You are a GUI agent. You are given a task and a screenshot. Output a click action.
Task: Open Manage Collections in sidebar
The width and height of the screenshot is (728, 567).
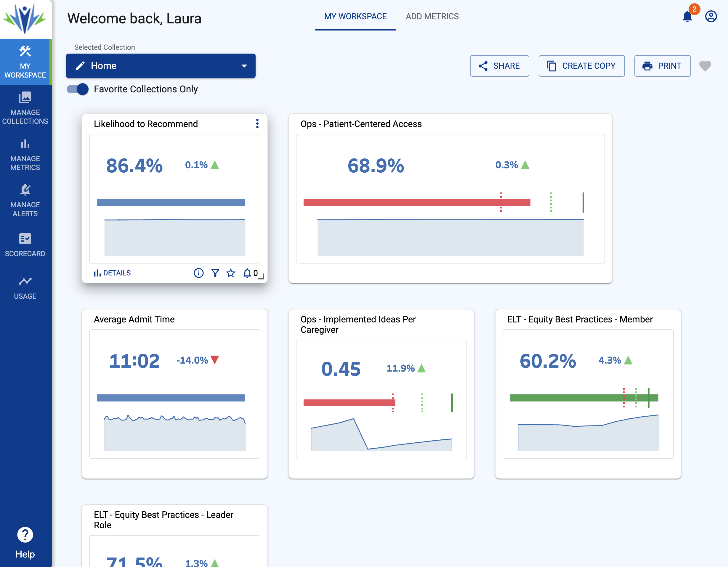coord(25,108)
